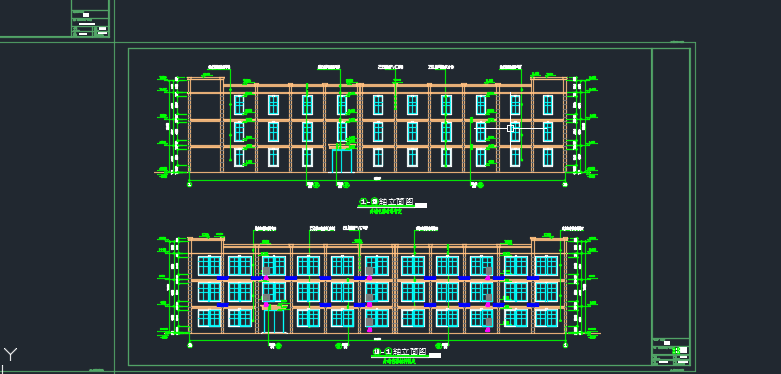This screenshot has height=374, width=781.
Task: Select the title block of the main drawing sheet
Action: (670, 352)
